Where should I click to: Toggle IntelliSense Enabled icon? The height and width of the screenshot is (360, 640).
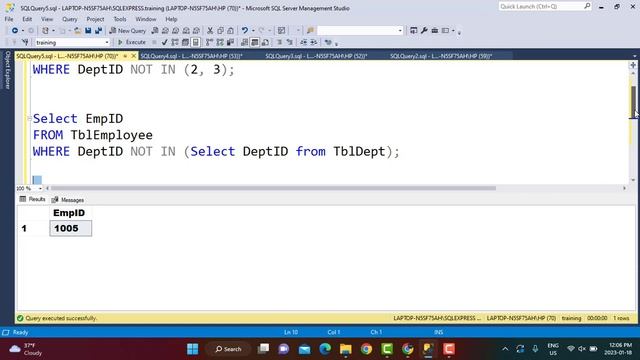(x=196, y=42)
